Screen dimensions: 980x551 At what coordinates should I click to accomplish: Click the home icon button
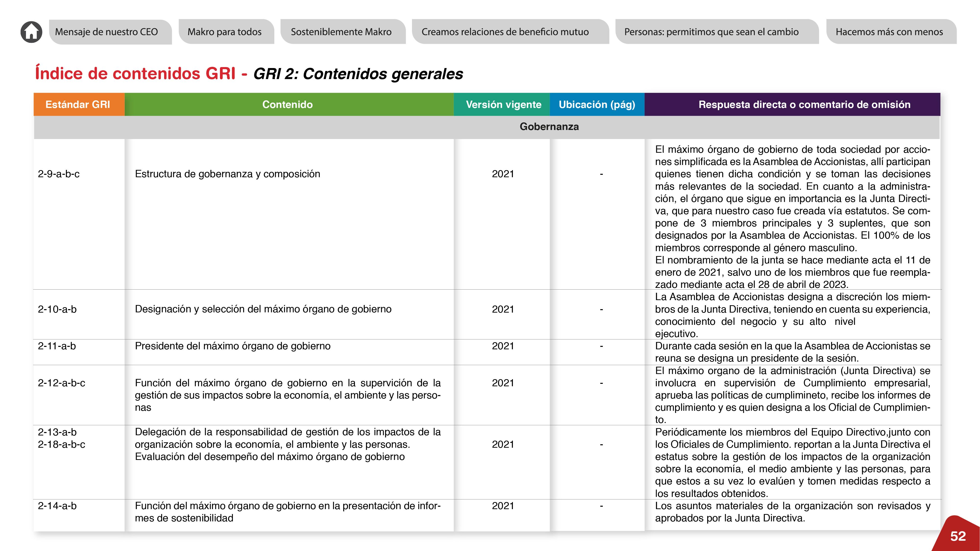[31, 32]
